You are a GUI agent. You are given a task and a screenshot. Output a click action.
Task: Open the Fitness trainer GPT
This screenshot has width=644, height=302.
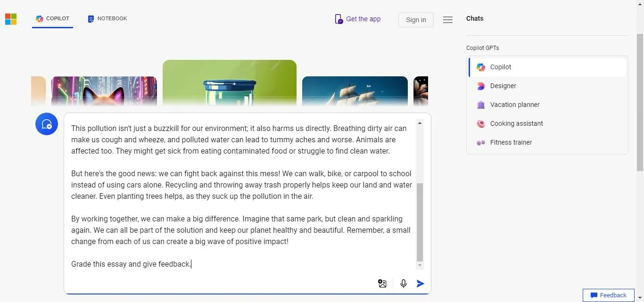(511, 142)
